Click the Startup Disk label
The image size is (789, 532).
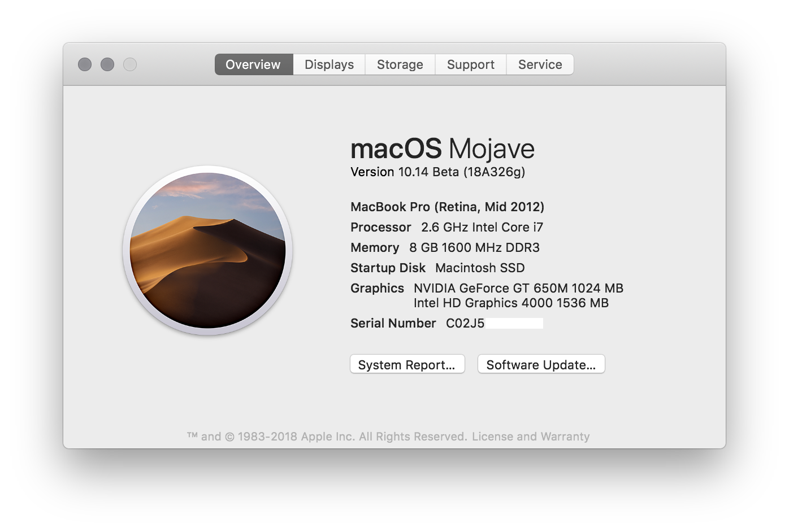coord(388,268)
